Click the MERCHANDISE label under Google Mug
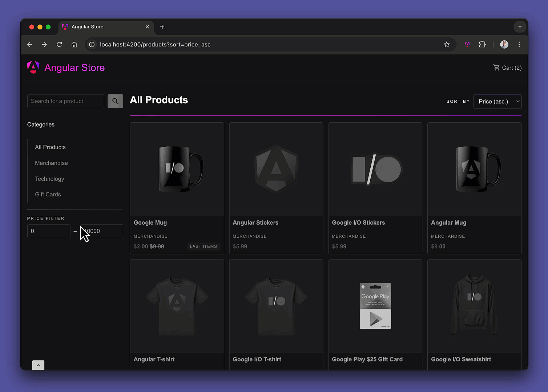The height and width of the screenshot is (392, 548). tap(150, 236)
